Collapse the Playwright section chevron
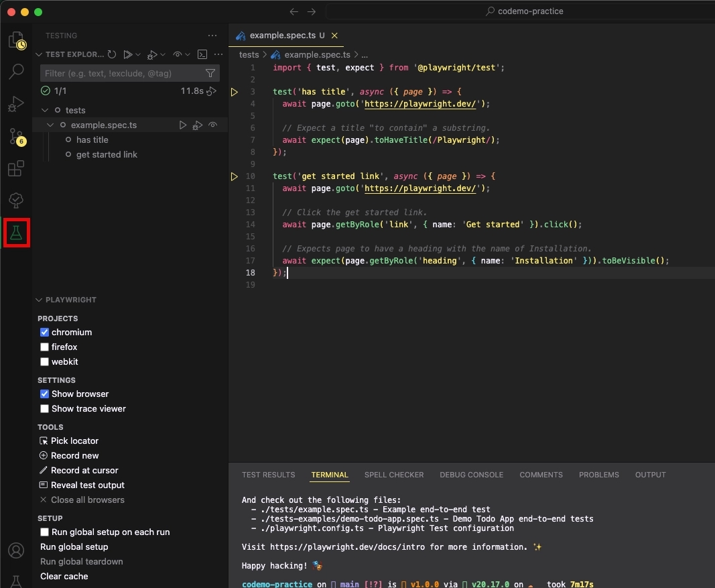 pos(40,300)
